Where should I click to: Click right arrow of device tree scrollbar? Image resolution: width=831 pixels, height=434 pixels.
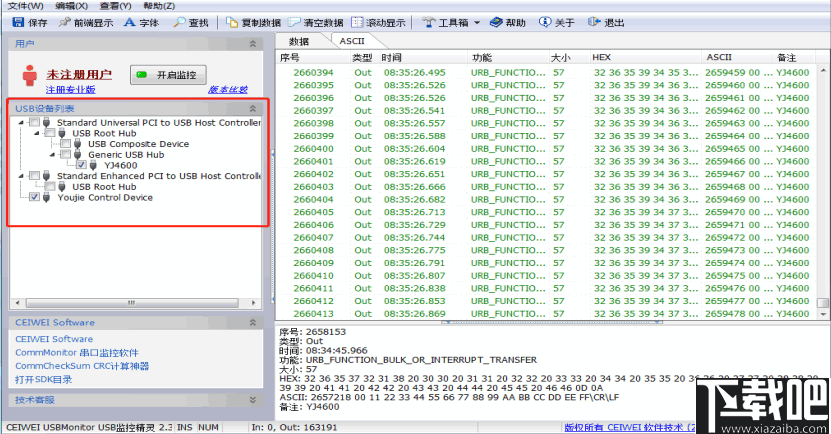point(253,303)
